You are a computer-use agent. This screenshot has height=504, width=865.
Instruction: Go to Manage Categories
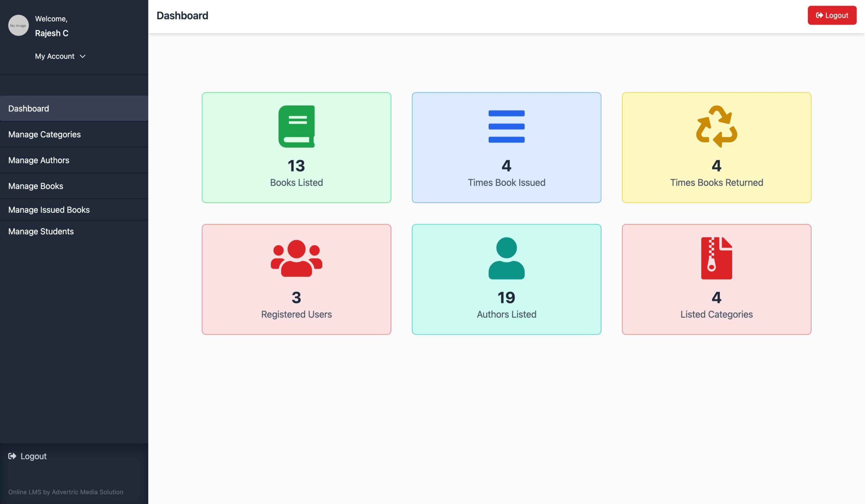coord(44,134)
